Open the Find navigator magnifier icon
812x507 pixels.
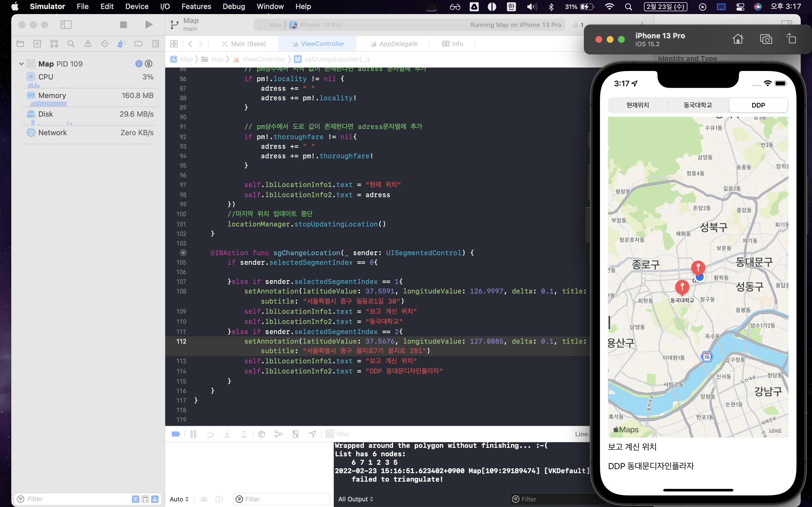[71, 44]
